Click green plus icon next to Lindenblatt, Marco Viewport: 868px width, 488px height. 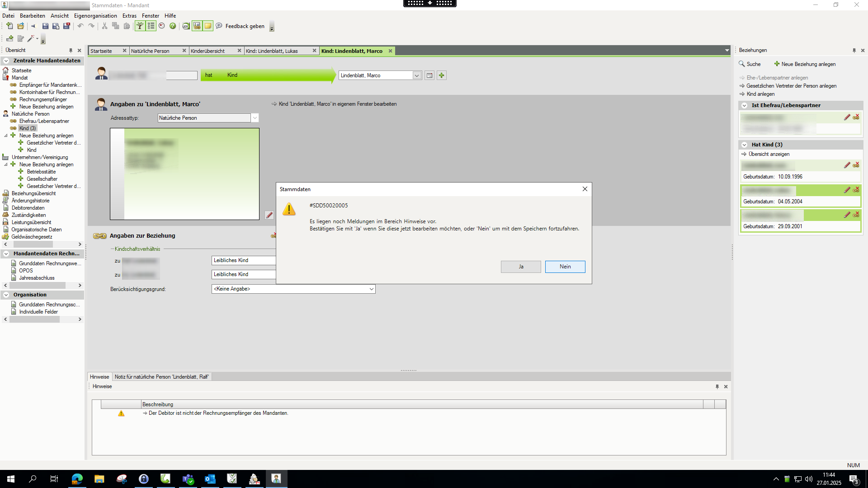[442, 75]
